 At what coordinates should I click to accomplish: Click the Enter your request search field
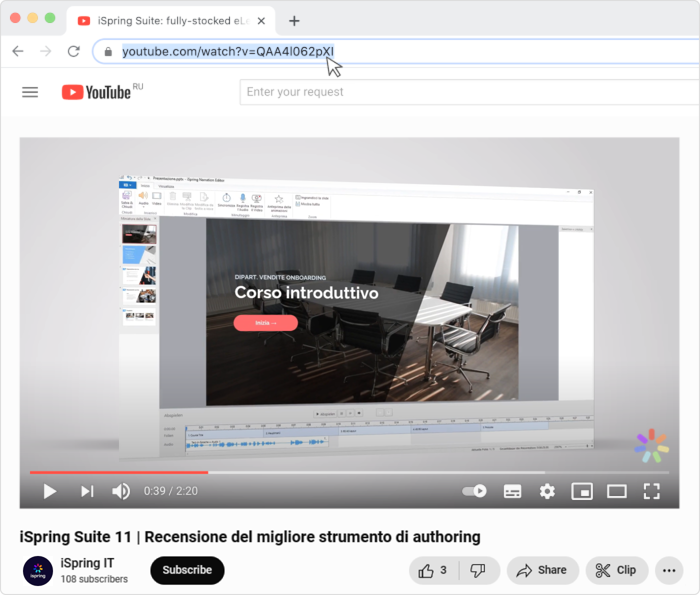[469, 92]
